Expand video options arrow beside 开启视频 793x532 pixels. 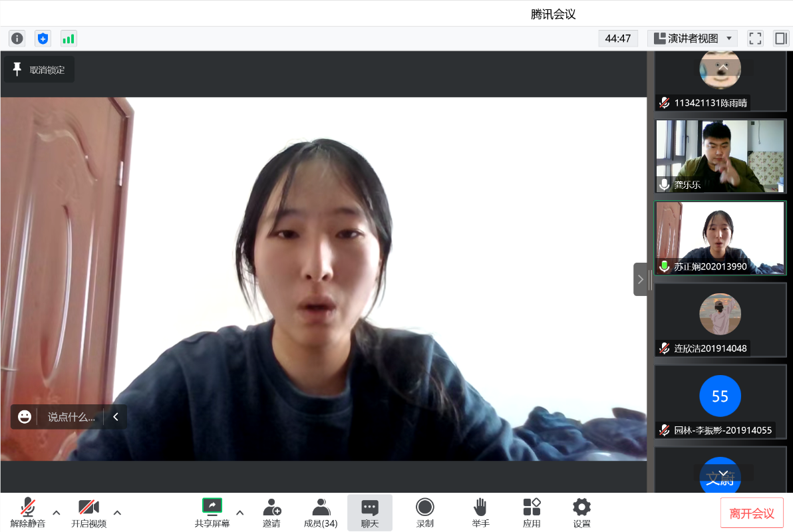click(118, 512)
